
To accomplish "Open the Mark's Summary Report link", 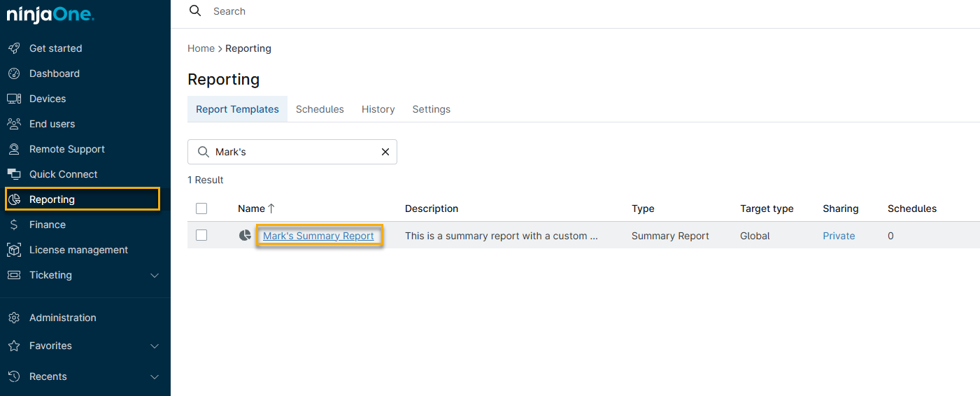I will click(318, 236).
